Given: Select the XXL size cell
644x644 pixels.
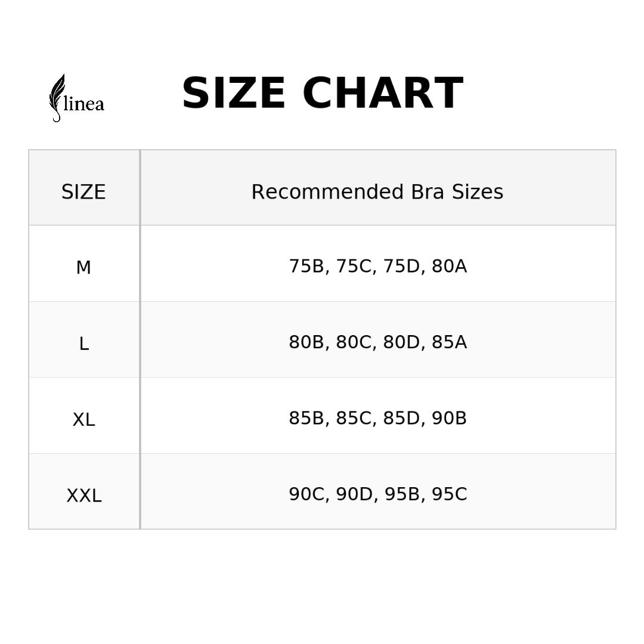Looking at the screenshot, I should coord(83,496).
